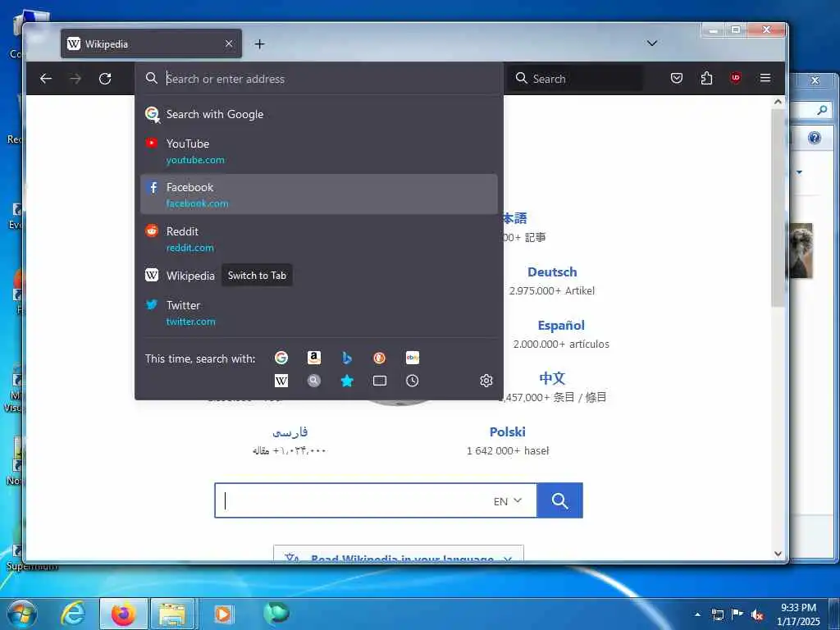Viewport: 840px width, 630px height.
Task: Select Search with Google suggestion
Action: click(319, 114)
